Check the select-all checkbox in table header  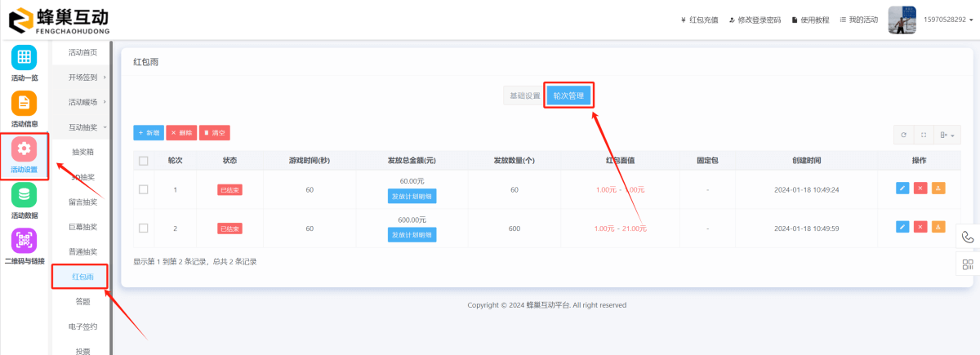pyautogui.click(x=144, y=161)
